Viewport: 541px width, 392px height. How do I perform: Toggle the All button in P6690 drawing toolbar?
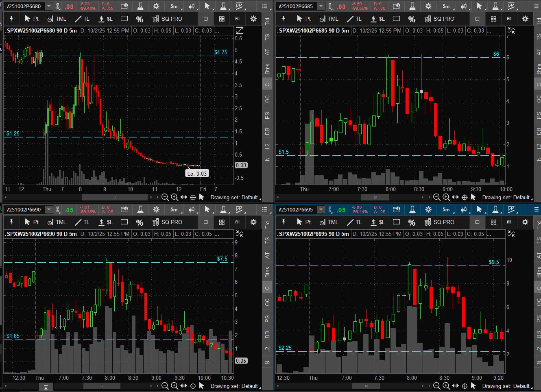click(238, 222)
